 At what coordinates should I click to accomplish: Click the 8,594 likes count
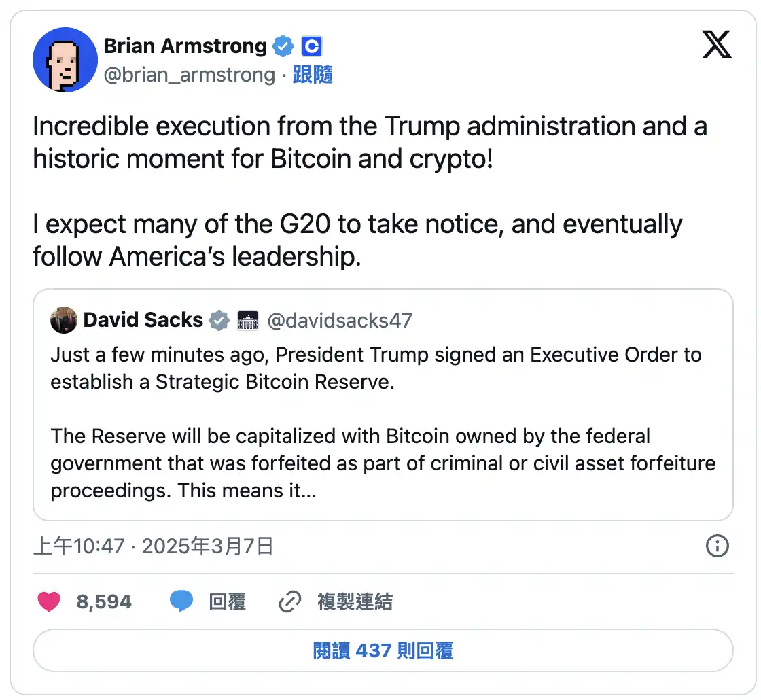(x=104, y=601)
